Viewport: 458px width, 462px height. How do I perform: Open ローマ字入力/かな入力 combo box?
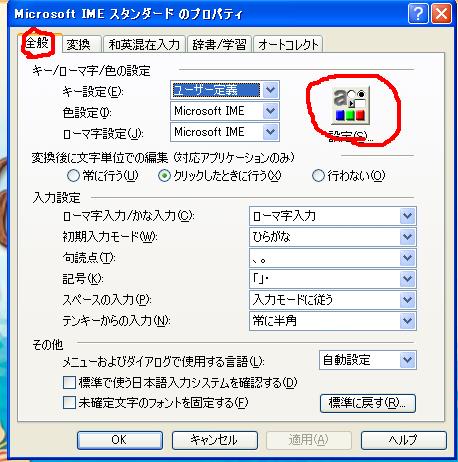(x=333, y=216)
